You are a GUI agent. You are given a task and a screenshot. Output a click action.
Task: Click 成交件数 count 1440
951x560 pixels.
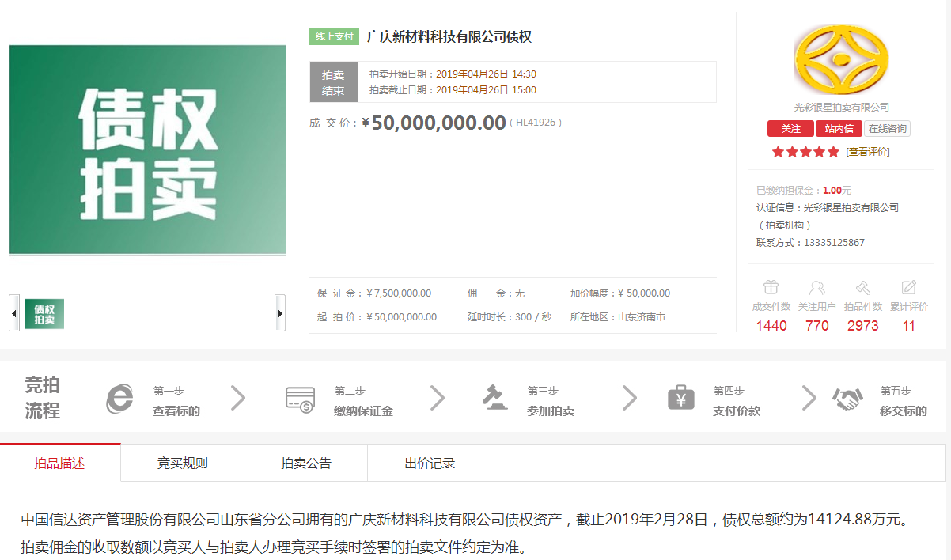pos(771,325)
